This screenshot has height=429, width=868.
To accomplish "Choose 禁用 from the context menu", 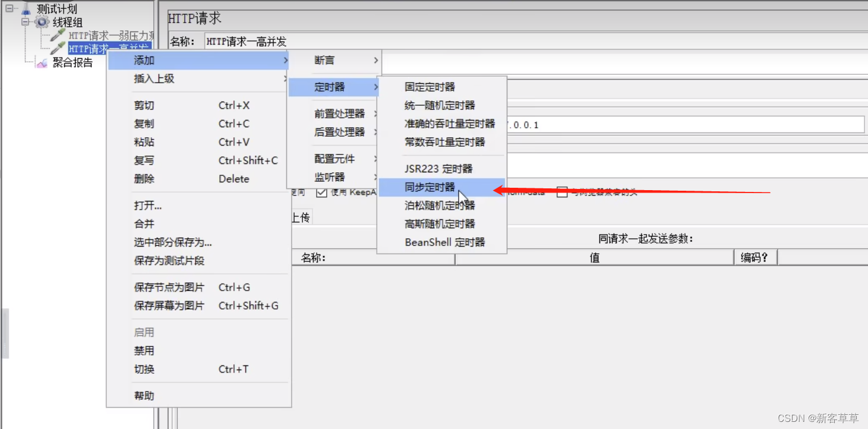I will pyautogui.click(x=198, y=351).
